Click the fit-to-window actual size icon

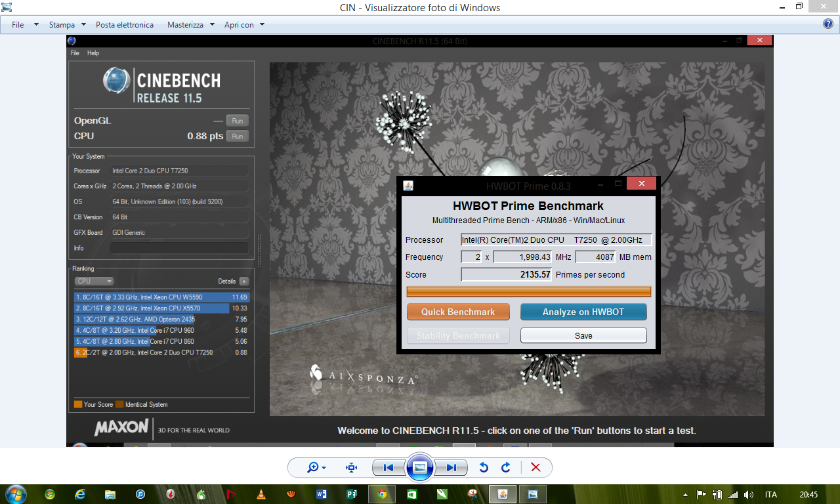[x=352, y=467]
